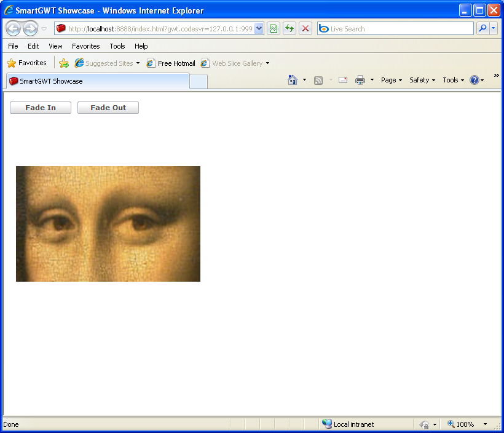Open the Tools menu in menu bar
This screenshot has height=433, width=504.
(x=117, y=46)
